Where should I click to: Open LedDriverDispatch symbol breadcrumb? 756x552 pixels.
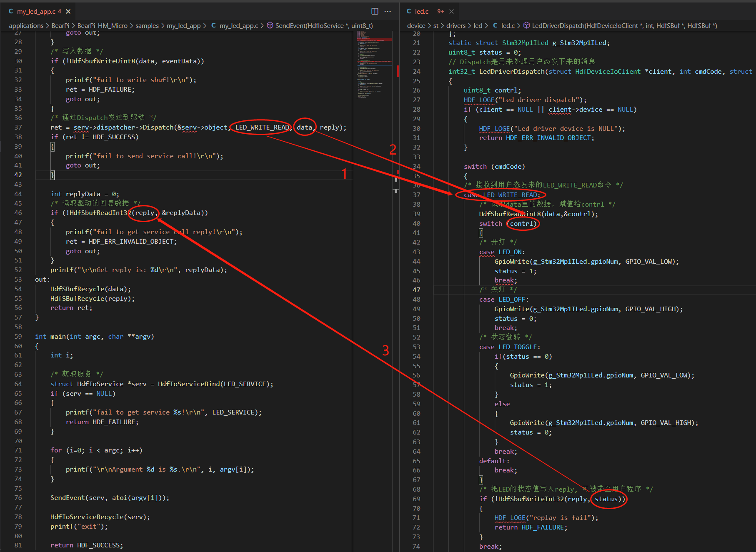pyautogui.click(x=624, y=25)
